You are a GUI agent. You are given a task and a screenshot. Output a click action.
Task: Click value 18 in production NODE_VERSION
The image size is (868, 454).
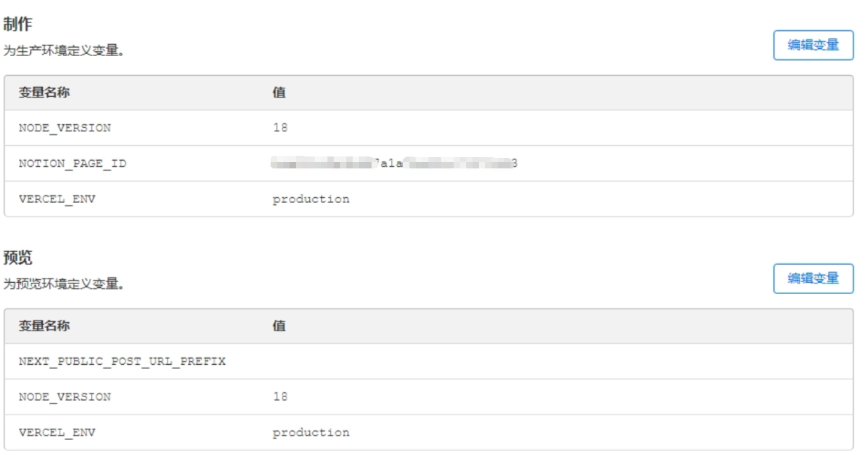(x=280, y=128)
